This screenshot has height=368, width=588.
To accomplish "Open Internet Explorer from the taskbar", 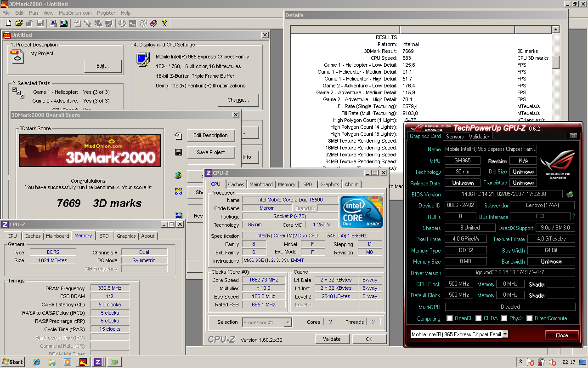I will 37,362.
